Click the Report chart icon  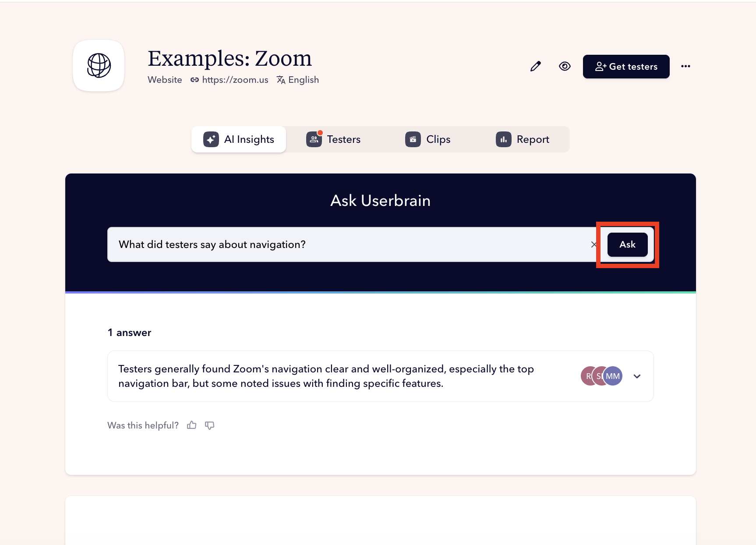[503, 139]
